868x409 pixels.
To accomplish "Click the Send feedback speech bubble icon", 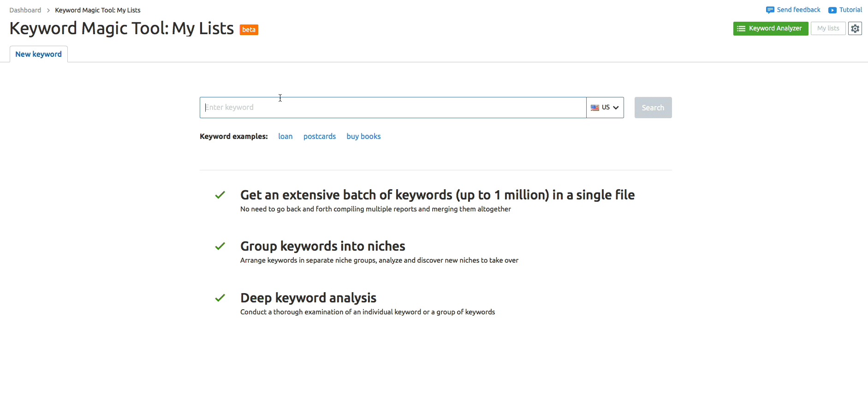I will (x=770, y=10).
